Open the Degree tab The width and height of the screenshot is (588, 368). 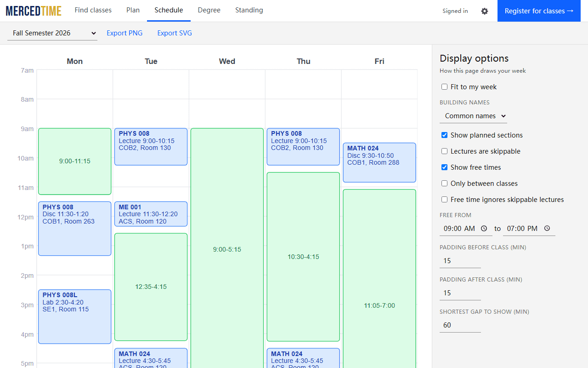coord(209,11)
